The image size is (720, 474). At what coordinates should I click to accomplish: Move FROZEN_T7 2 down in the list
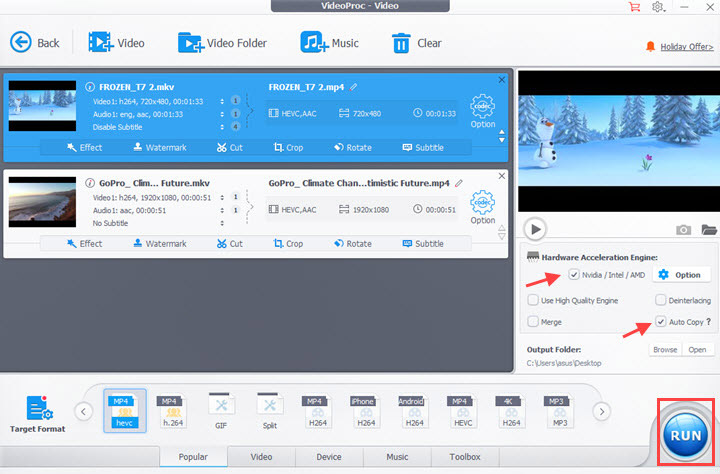click(x=502, y=140)
